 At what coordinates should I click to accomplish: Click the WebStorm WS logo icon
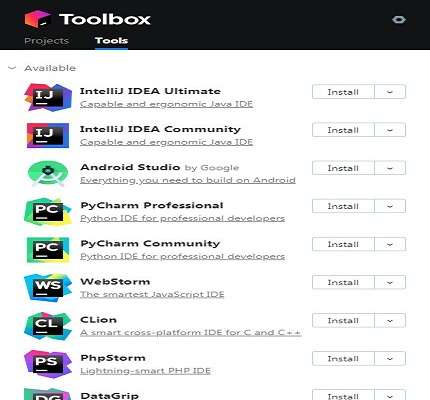click(x=48, y=288)
